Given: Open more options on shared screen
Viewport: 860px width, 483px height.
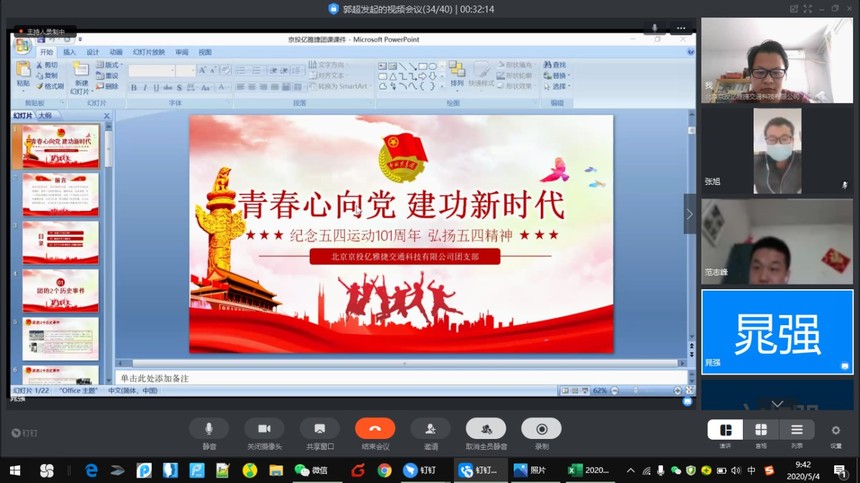Looking at the screenshot, I should pos(681,28).
